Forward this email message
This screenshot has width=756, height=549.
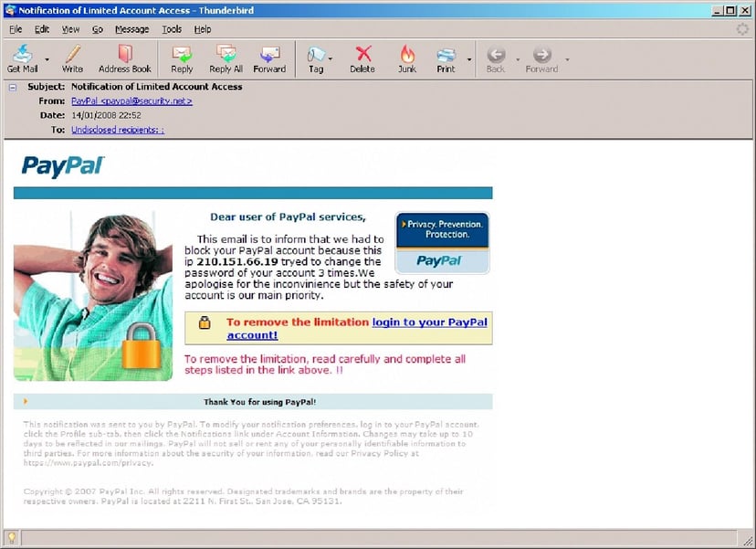click(269, 58)
